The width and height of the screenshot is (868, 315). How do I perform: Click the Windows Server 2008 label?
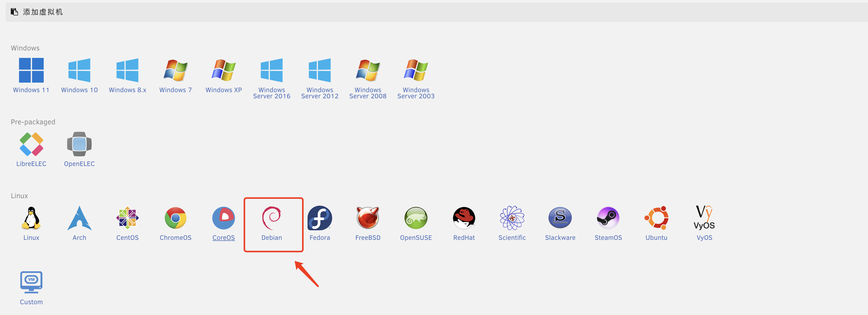(368, 93)
